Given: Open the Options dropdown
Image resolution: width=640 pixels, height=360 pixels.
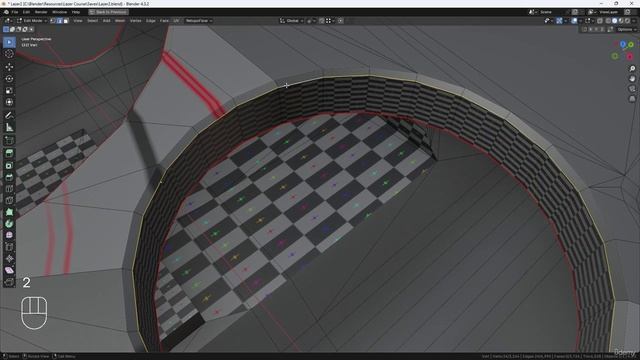Looking at the screenshot, I should click(x=626, y=29).
